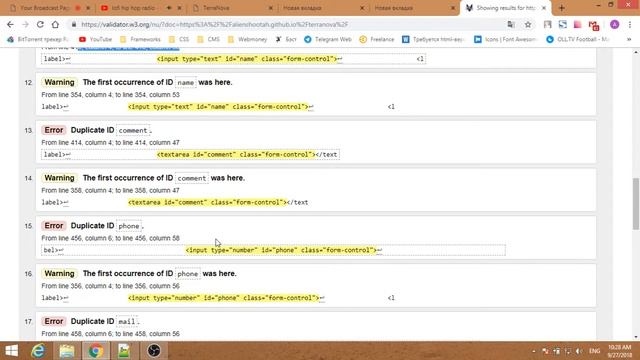Click the Error badge for Duplicate ID mail
The height and width of the screenshot is (360, 640).
(53, 321)
